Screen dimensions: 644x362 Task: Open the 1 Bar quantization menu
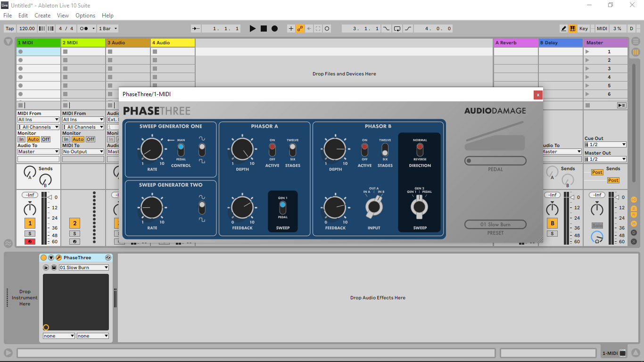(x=107, y=29)
